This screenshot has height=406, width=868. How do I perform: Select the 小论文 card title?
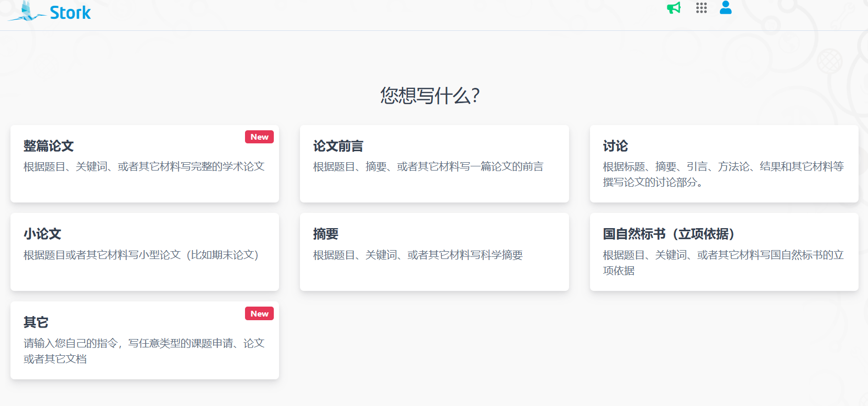coord(42,234)
